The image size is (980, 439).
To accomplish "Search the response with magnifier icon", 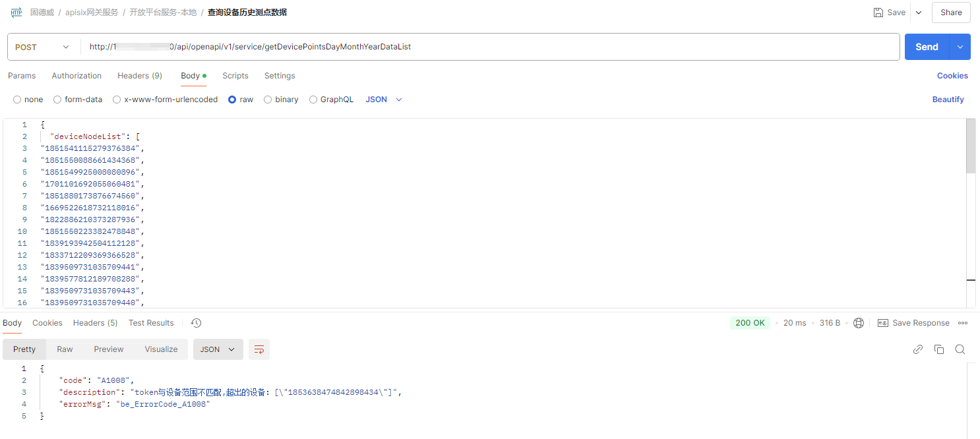I will coord(960,349).
